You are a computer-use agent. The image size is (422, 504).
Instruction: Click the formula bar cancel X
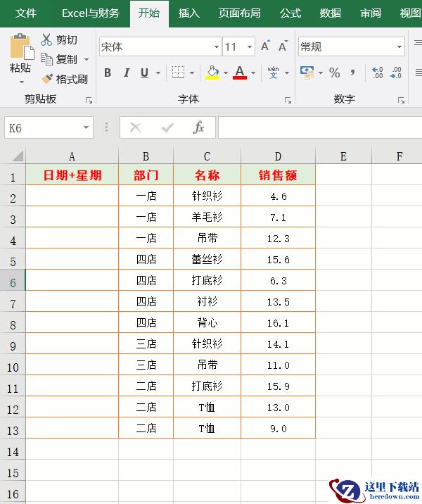tap(135, 127)
